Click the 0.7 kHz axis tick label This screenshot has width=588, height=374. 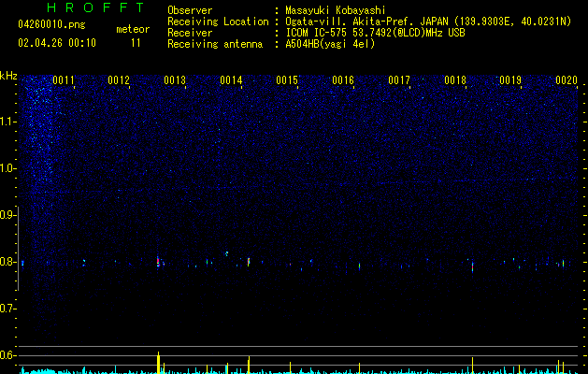pyautogui.click(x=7, y=309)
